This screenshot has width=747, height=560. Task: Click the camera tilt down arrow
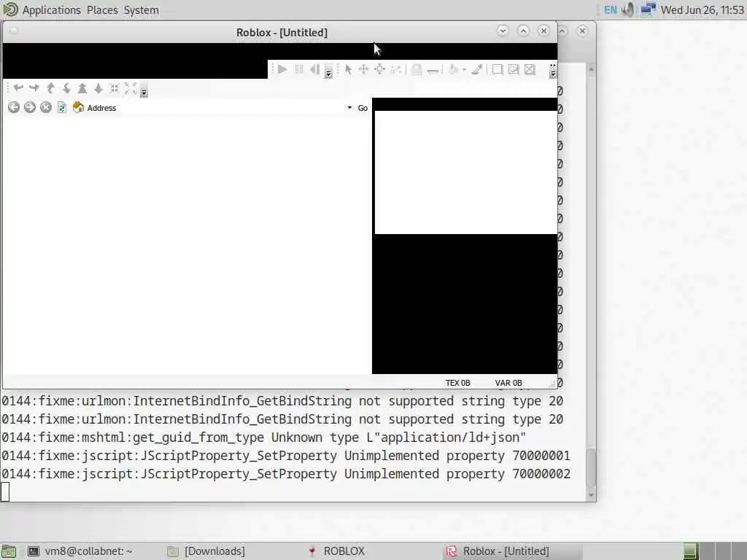(x=66, y=88)
